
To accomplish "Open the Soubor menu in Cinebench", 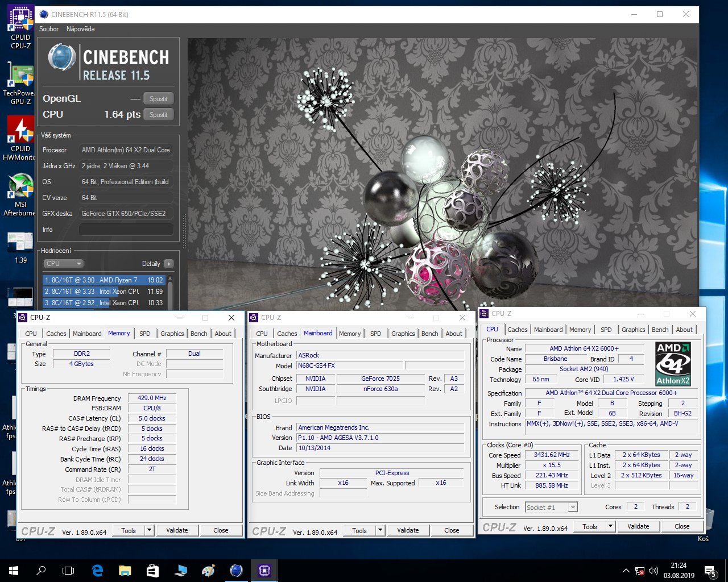I will pyautogui.click(x=49, y=29).
